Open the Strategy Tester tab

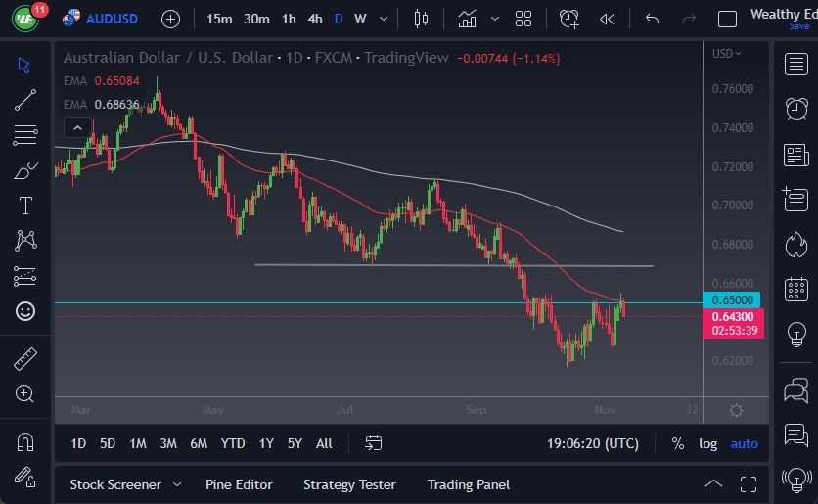[349, 484]
